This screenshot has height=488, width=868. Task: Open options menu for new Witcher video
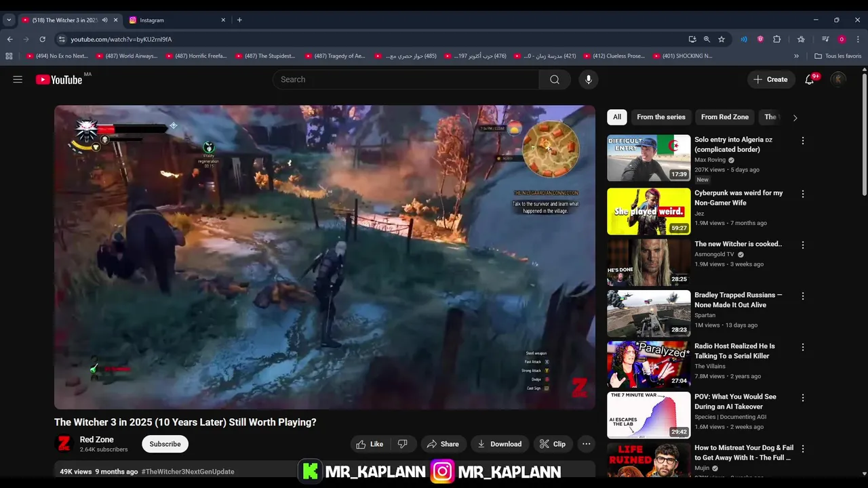tap(803, 245)
